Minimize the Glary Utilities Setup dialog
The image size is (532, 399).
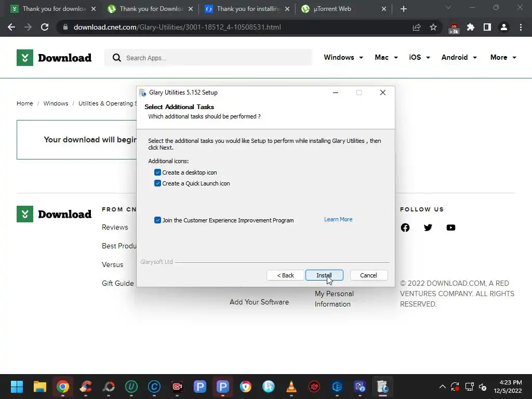[x=336, y=92]
